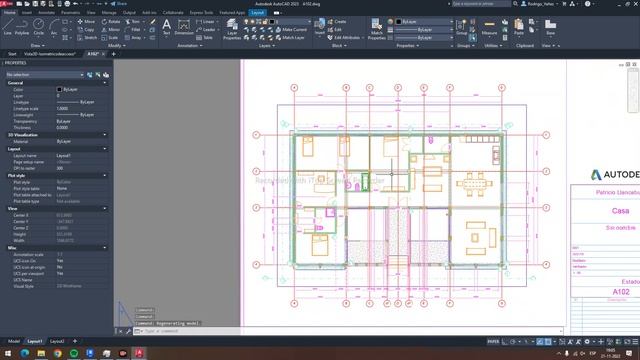Expand the Draw panel flyout

[38, 46]
